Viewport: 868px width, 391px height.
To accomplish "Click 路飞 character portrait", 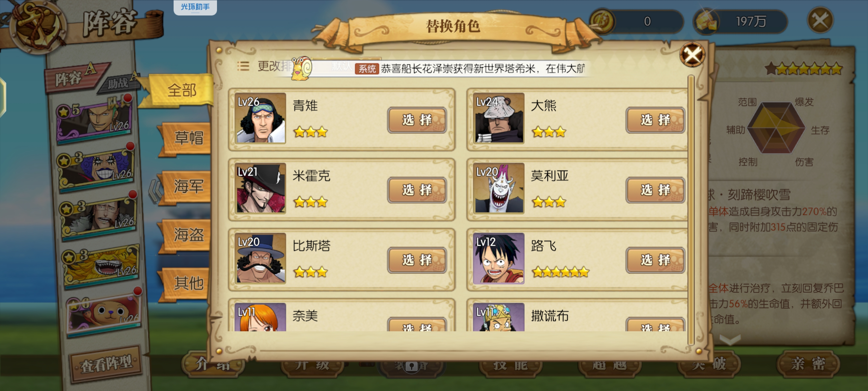I will point(499,258).
